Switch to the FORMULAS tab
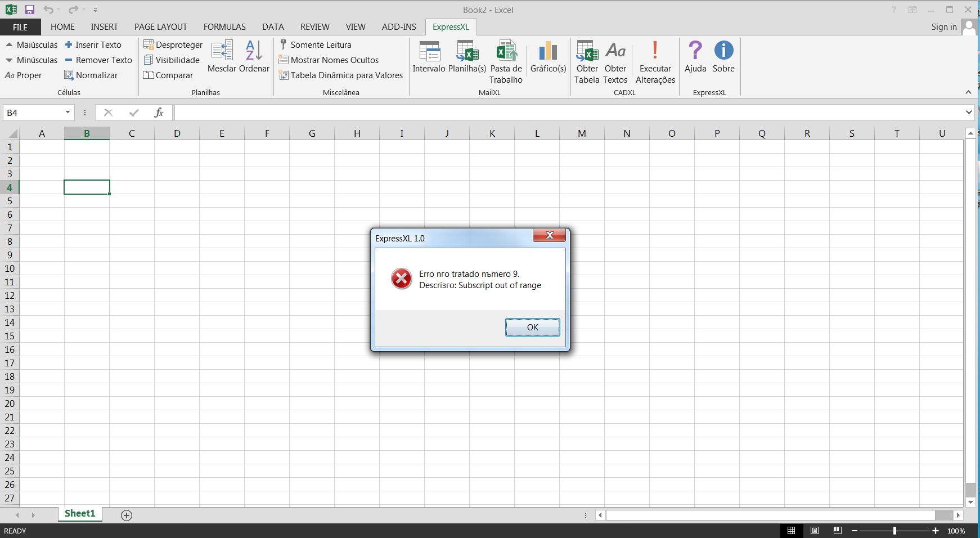The image size is (980, 538). click(x=224, y=27)
